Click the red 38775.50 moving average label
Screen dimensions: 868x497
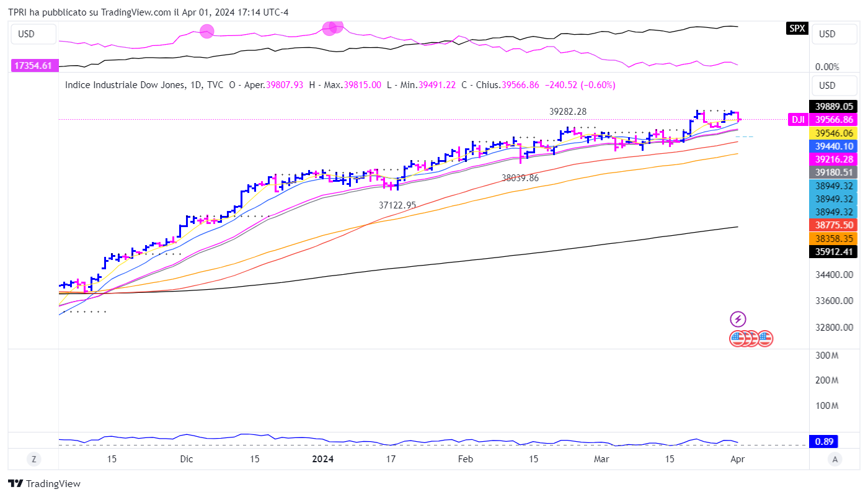[x=834, y=225]
